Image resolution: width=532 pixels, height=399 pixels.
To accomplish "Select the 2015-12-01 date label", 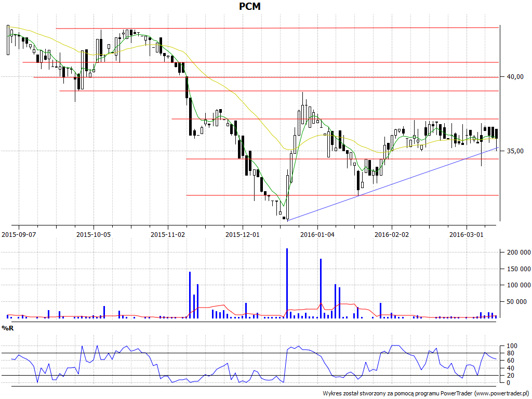I will (x=243, y=234).
